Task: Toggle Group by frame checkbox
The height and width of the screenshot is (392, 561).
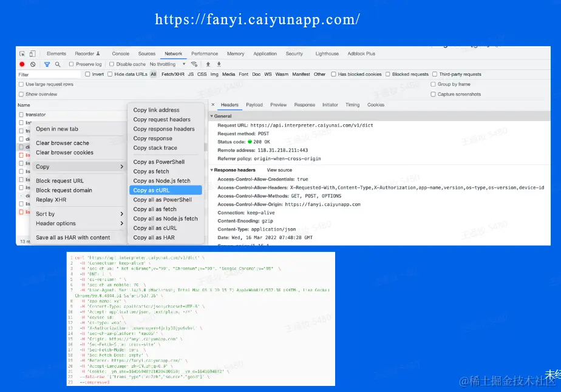Action: [433, 84]
